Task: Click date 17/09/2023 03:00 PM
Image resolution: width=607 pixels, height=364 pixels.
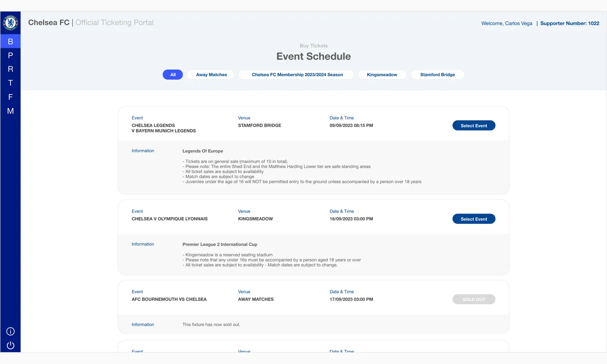Action: click(351, 299)
